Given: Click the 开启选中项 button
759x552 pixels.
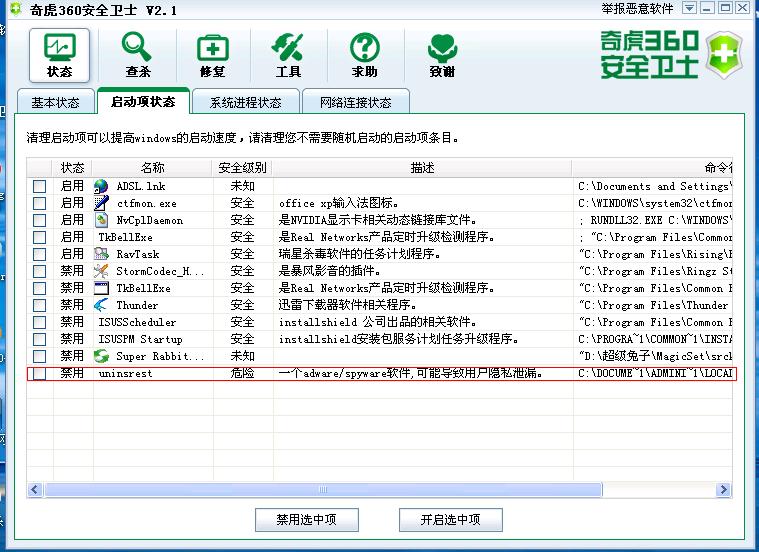Looking at the screenshot, I should click(x=451, y=520).
